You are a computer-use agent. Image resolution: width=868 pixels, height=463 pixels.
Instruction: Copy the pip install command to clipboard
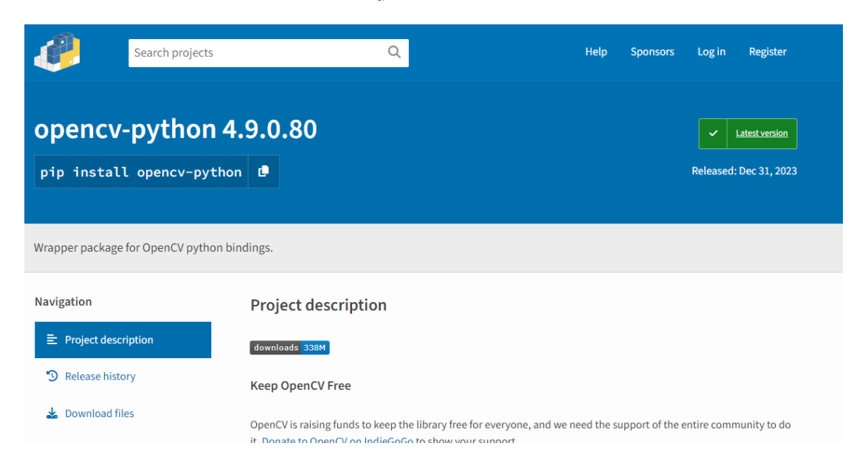(263, 171)
